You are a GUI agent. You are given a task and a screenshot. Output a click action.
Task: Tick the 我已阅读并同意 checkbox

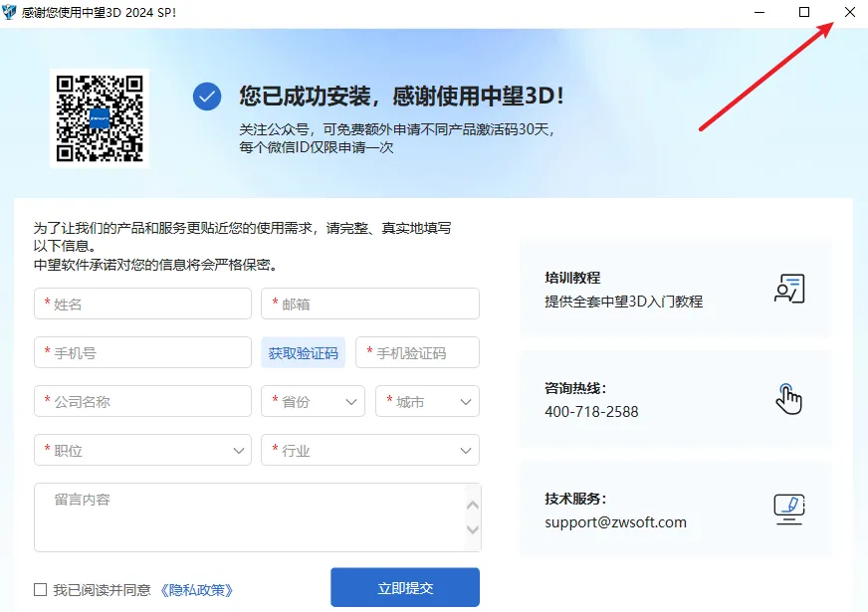(40, 589)
